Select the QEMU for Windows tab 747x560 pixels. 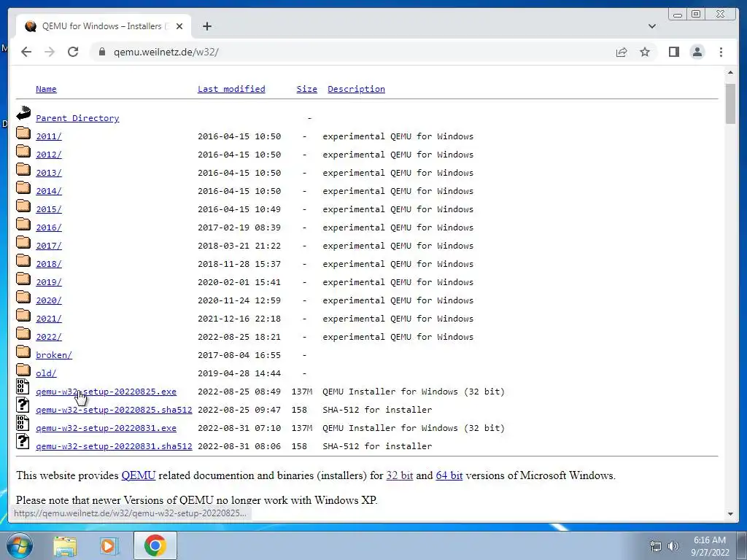[x=104, y=26]
